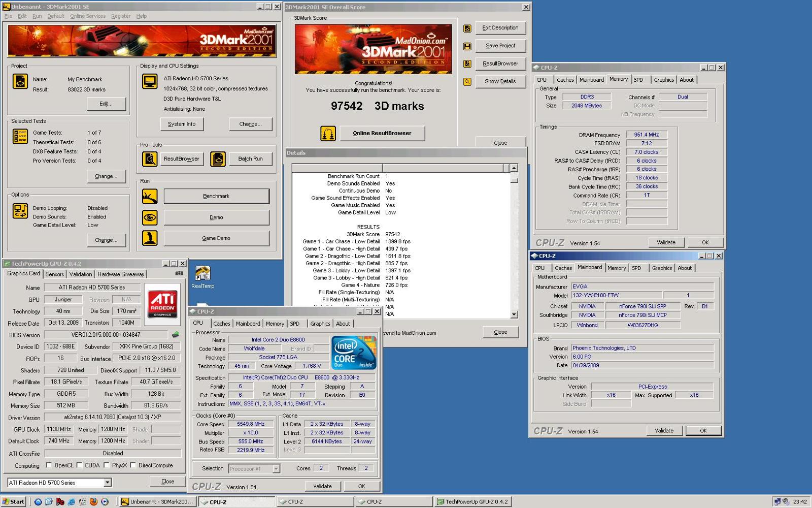Switch to the Validation tab in GPU-Z
Image resolution: width=812 pixels, height=508 pixels.
point(81,274)
